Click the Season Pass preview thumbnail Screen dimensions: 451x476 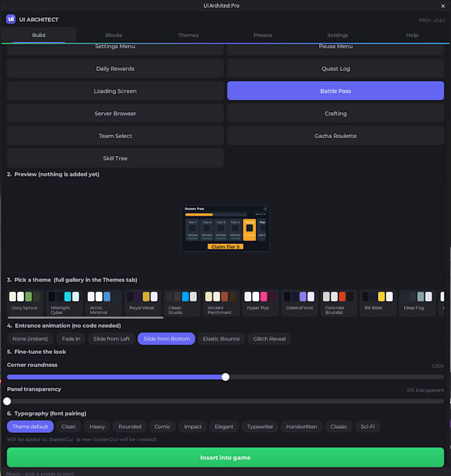click(x=225, y=228)
